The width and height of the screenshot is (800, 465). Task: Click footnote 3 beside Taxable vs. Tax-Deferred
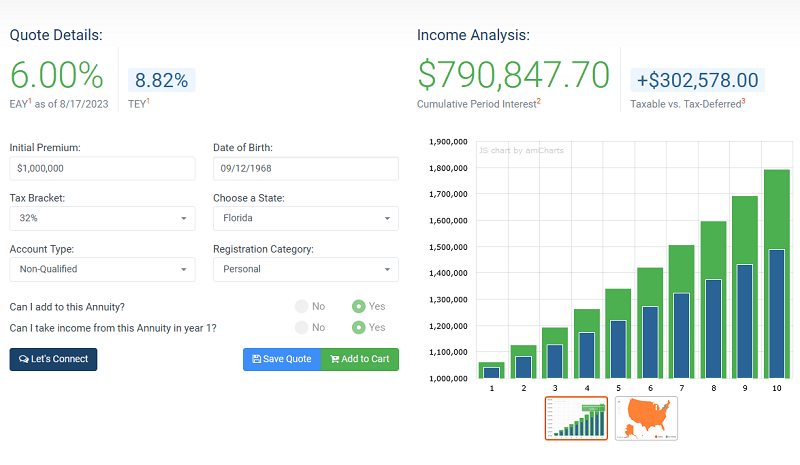click(x=743, y=101)
